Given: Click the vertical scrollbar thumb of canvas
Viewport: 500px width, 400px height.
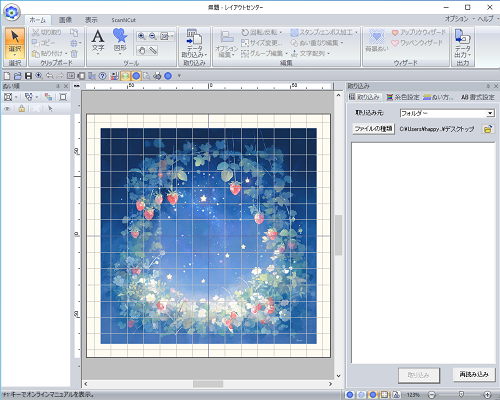Looking at the screenshot, I should point(338,235).
